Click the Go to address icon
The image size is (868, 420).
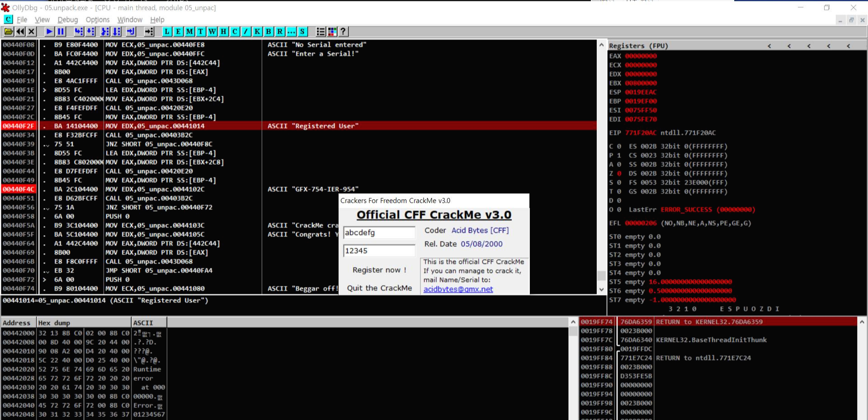149,32
